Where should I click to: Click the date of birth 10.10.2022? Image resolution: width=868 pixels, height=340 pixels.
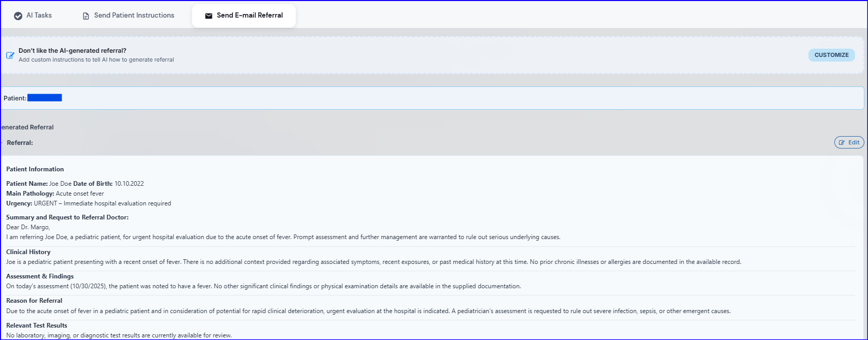tap(129, 184)
